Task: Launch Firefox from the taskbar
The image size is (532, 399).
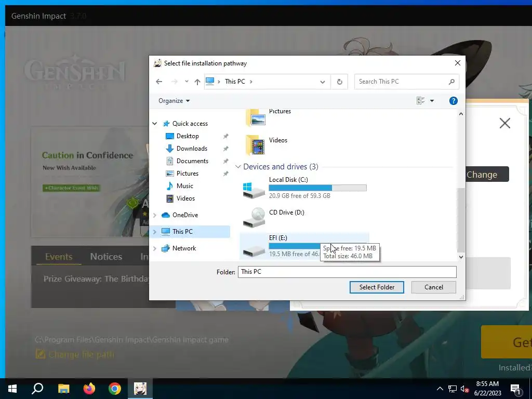Action: point(89,389)
